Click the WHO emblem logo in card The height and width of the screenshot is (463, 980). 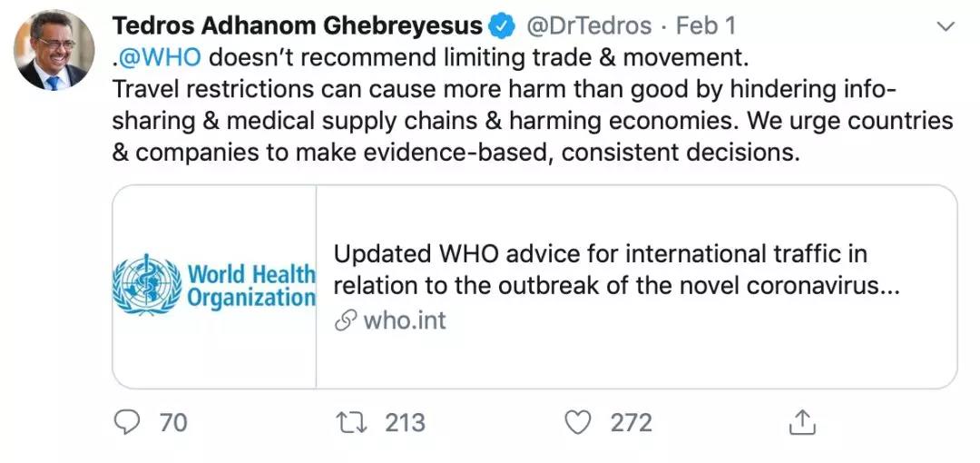pos(148,284)
